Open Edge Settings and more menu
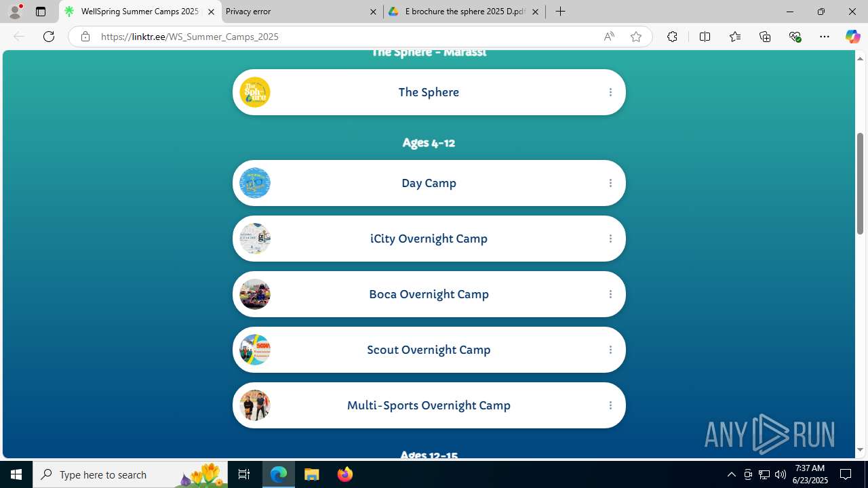 click(825, 37)
